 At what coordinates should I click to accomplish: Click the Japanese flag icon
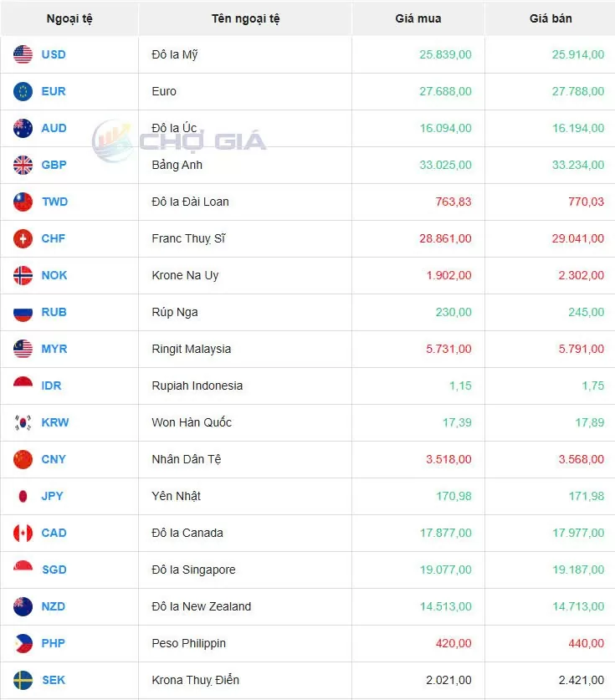[x=23, y=497]
